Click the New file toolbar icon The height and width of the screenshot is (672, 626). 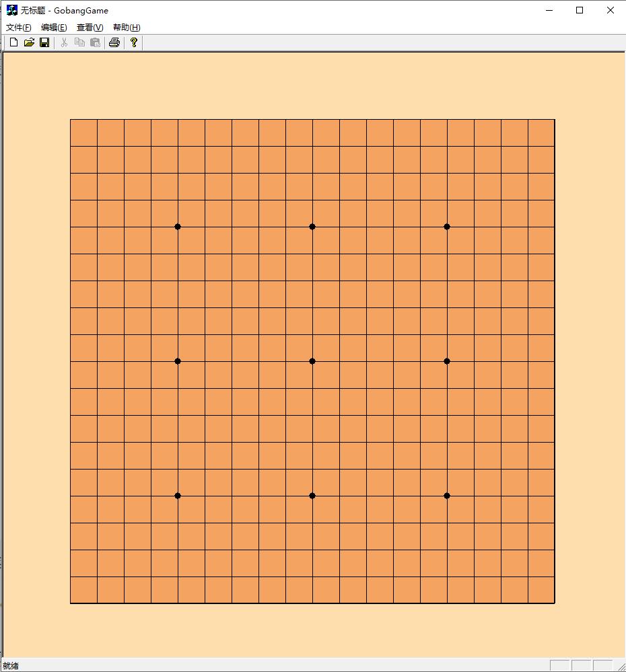pyautogui.click(x=13, y=42)
